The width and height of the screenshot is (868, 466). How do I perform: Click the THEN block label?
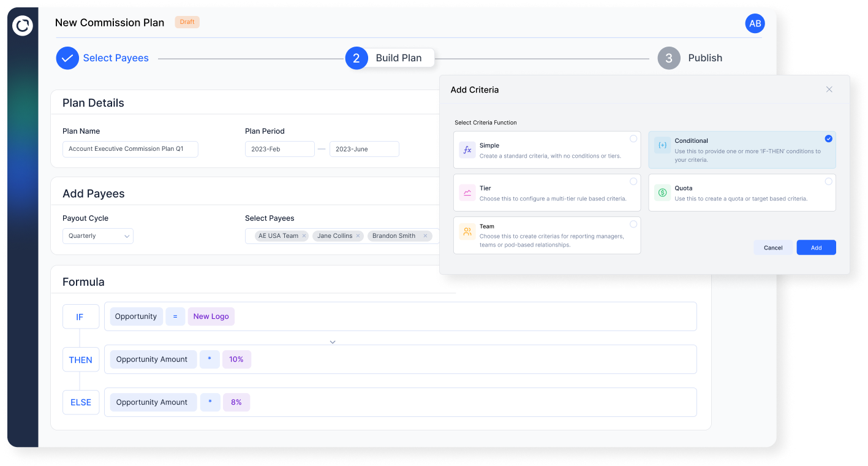(x=80, y=360)
